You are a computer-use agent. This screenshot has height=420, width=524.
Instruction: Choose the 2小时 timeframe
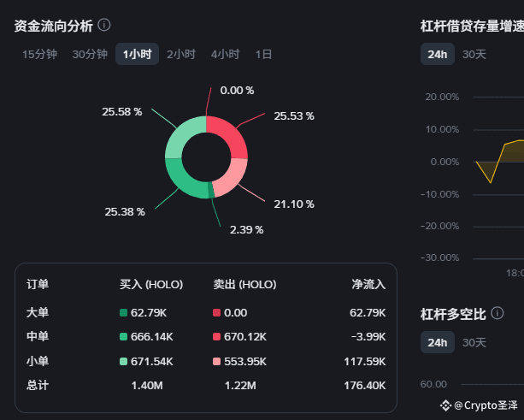tap(181, 54)
